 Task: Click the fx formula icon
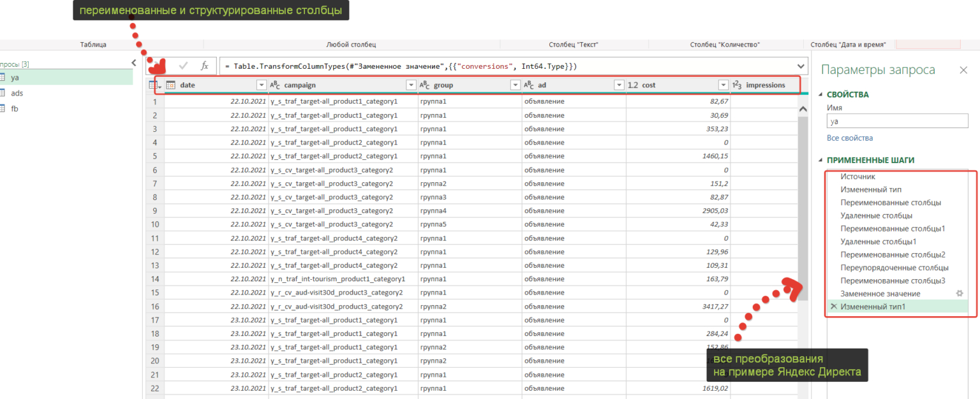click(x=205, y=66)
